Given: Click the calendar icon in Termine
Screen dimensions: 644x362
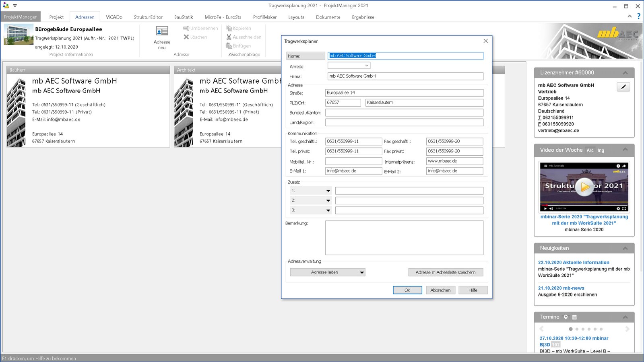Looking at the screenshot, I should tap(574, 317).
